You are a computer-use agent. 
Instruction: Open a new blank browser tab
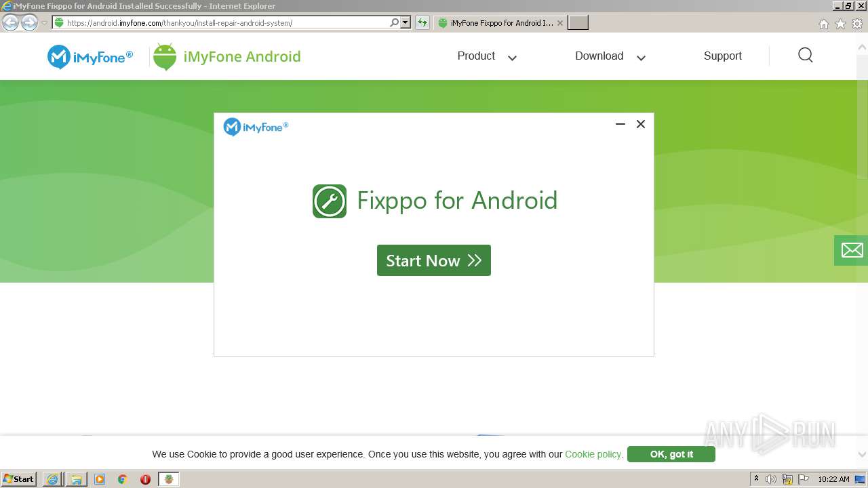tap(578, 23)
